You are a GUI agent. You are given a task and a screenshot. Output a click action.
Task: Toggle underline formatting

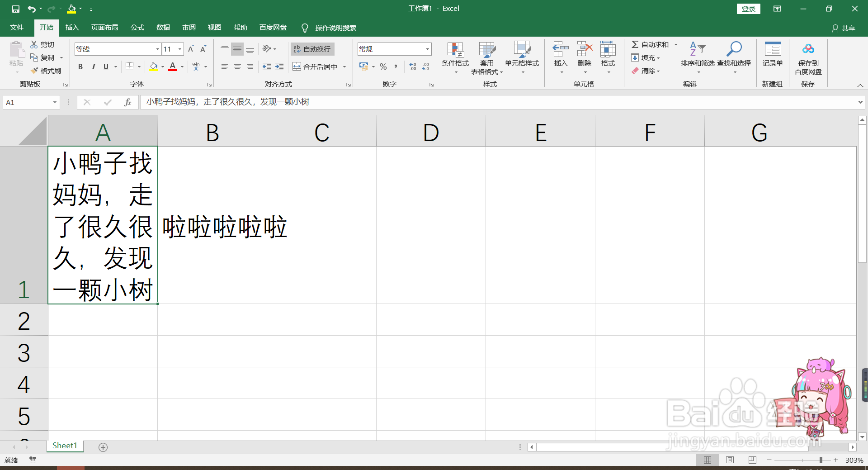click(105, 66)
